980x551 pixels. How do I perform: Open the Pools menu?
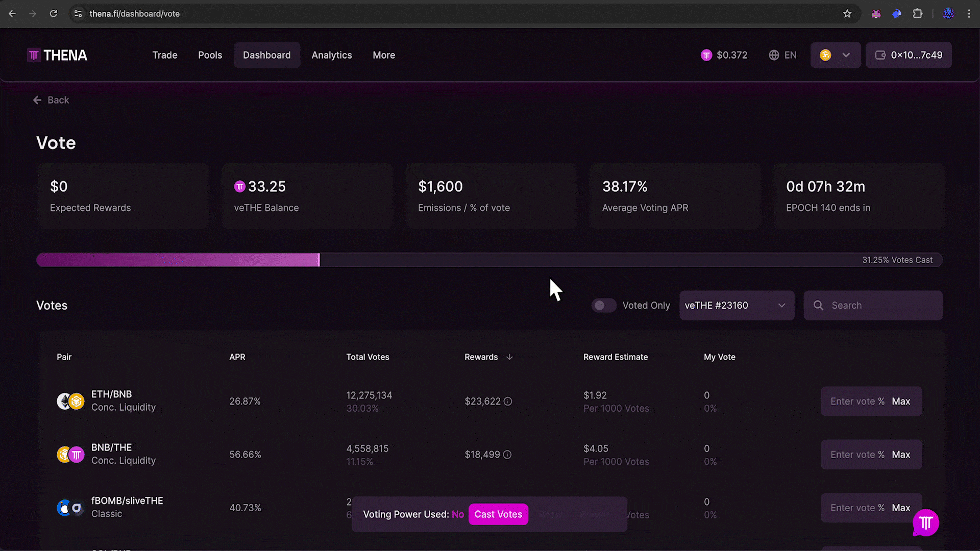(x=210, y=55)
